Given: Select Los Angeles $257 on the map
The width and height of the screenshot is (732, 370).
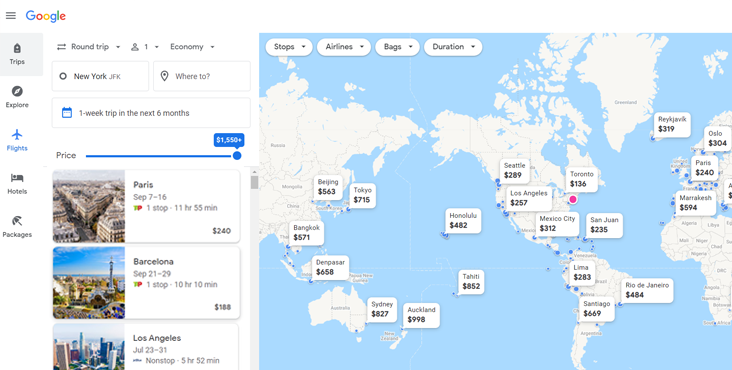Looking at the screenshot, I should click(528, 198).
